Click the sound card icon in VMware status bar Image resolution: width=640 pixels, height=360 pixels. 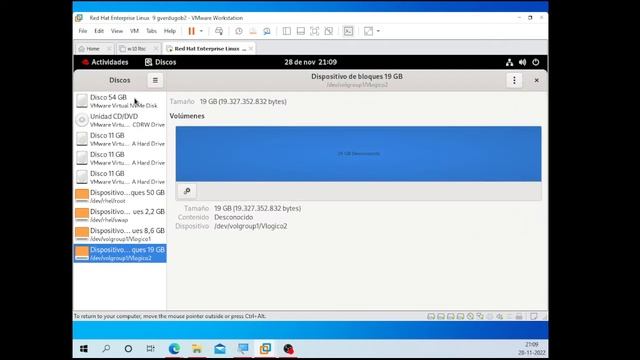pos(500,316)
